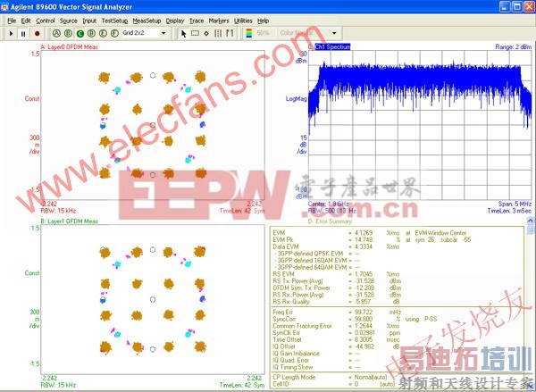Select the rectangle zoom box tool
This screenshot has width=536, height=392.
click(195, 34)
